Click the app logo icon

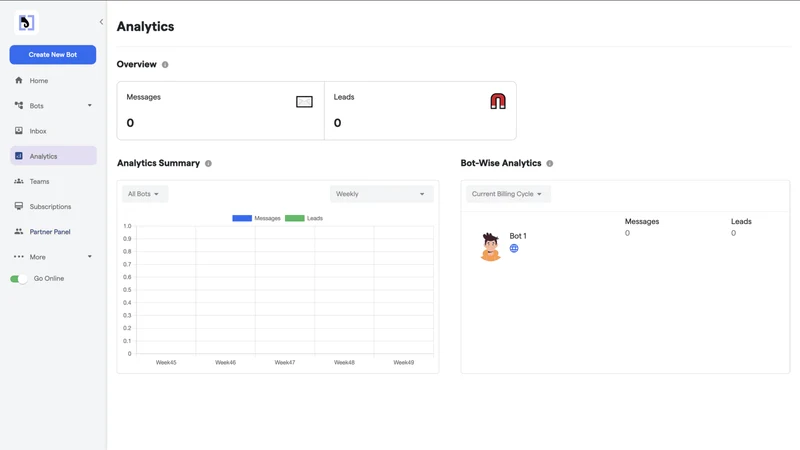(x=26, y=23)
